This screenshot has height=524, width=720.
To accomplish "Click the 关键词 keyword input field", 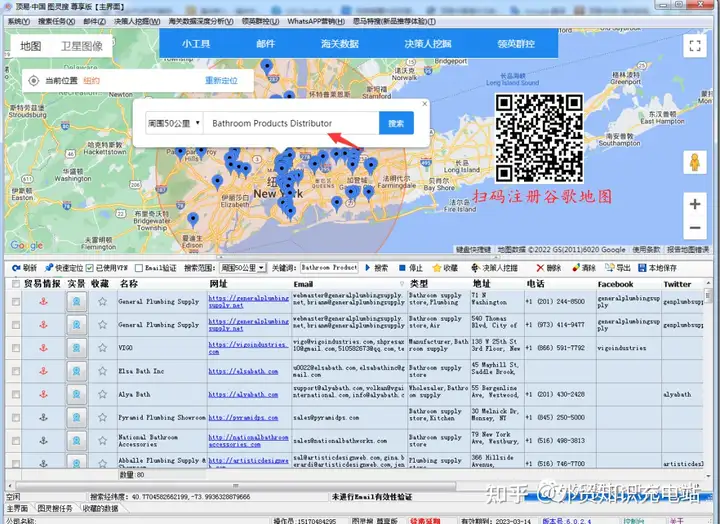I will point(329,268).
